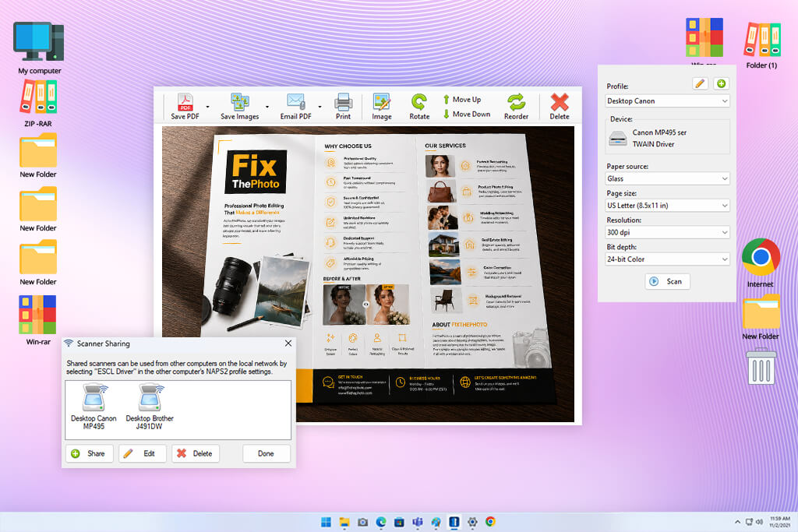Select the Desktop Canon MP495 shared scanner
The image size is (798, 532).
pos(94,407)
